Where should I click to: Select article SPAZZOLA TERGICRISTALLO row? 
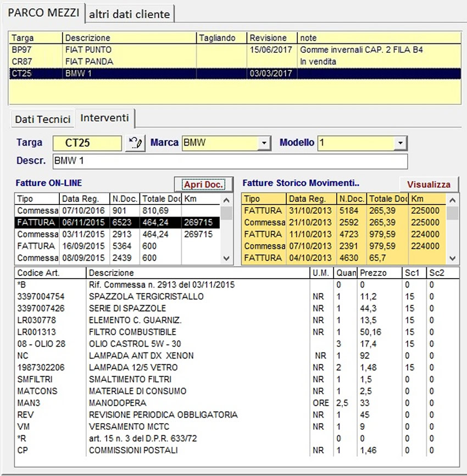[237, 297]
